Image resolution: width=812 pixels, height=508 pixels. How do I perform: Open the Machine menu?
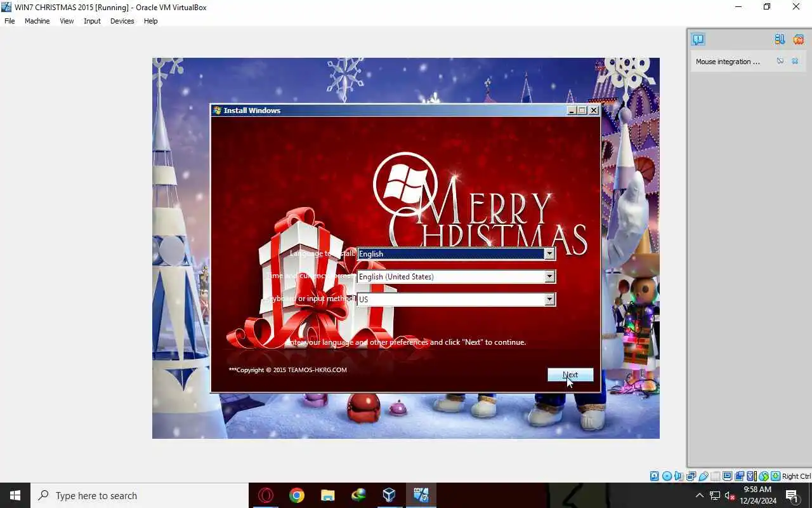pos(37,21)
